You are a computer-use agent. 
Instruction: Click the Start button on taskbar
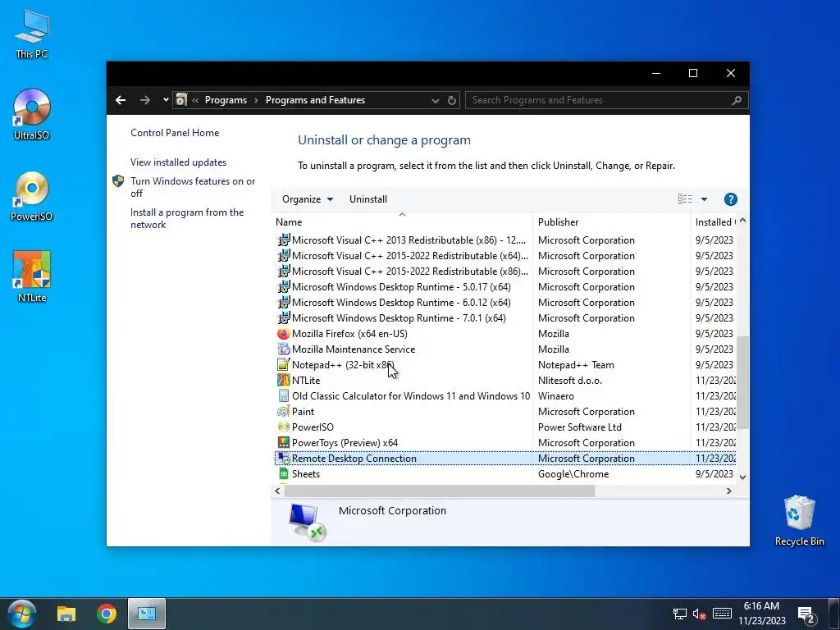[21, 614]
